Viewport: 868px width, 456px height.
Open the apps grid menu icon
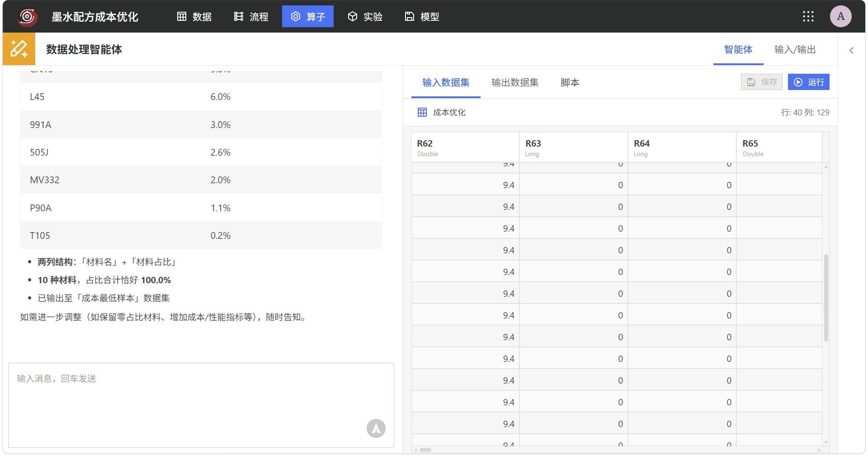click(808, 17)
